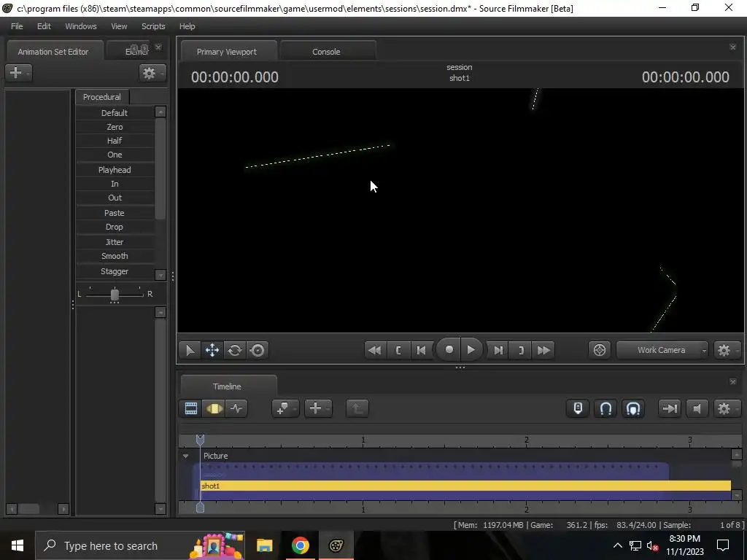Jump to next frame button
Screen dimensions: 747x560
(498, 351)
